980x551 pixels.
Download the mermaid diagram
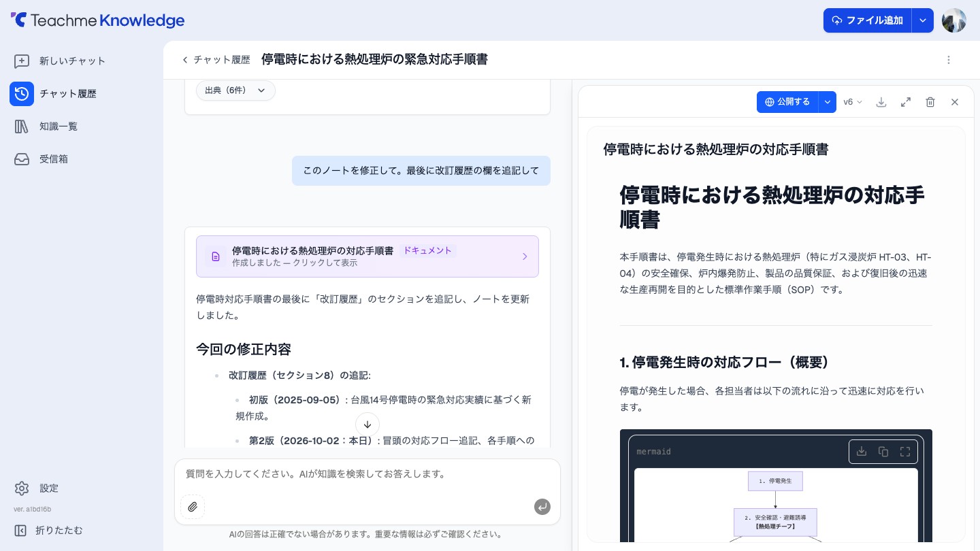(x=862, y=452)
